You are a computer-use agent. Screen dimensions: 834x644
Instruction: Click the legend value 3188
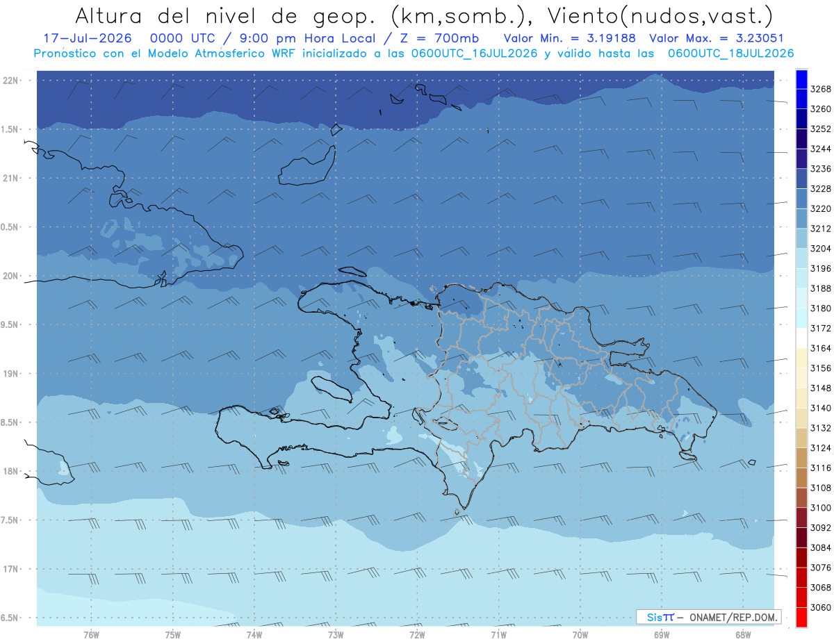point(820,288)
